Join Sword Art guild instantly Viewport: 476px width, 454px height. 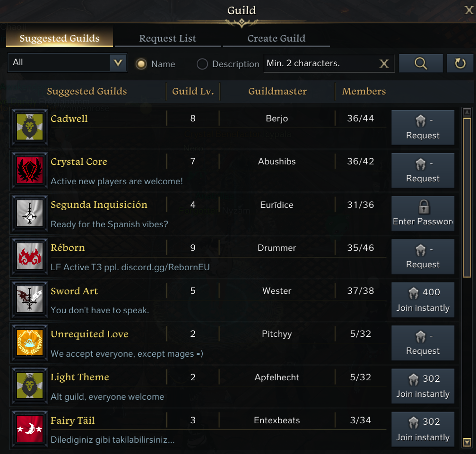click(x=423, y=300)
